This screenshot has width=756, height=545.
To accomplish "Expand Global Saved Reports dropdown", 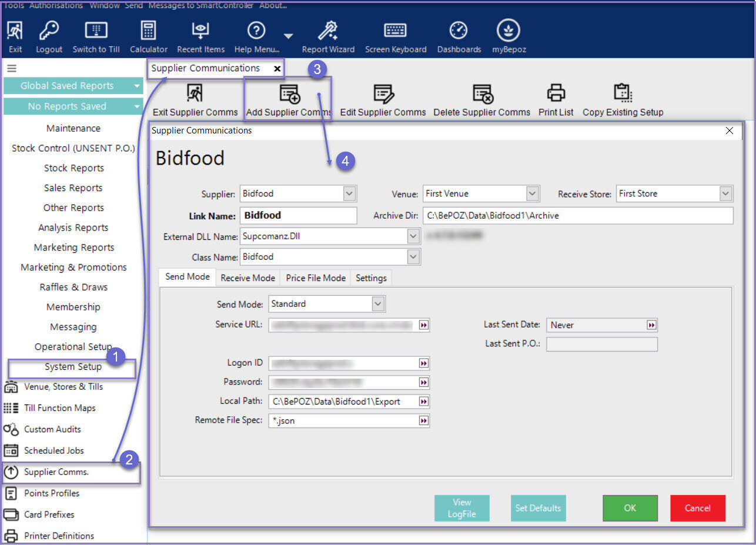I will [137, 86].
